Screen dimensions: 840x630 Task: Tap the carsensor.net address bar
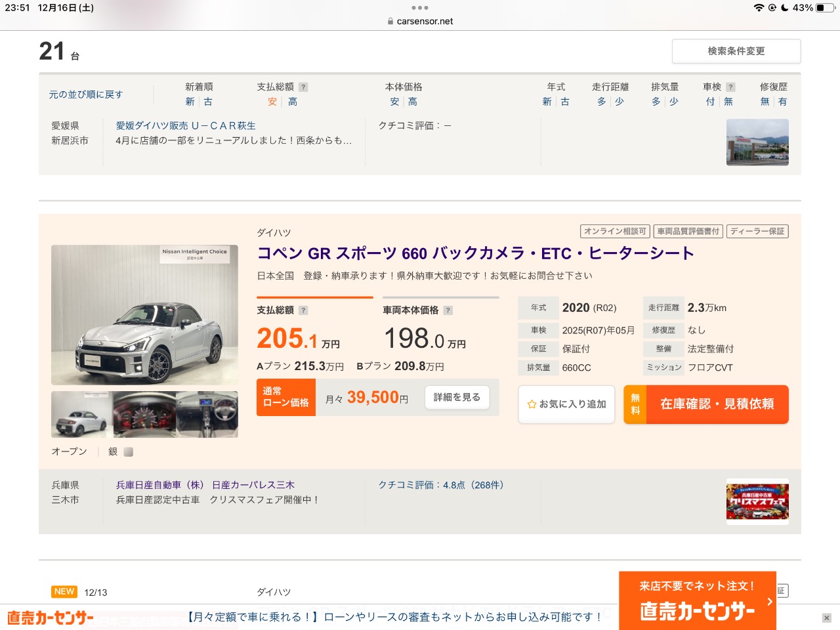[420, 21]
